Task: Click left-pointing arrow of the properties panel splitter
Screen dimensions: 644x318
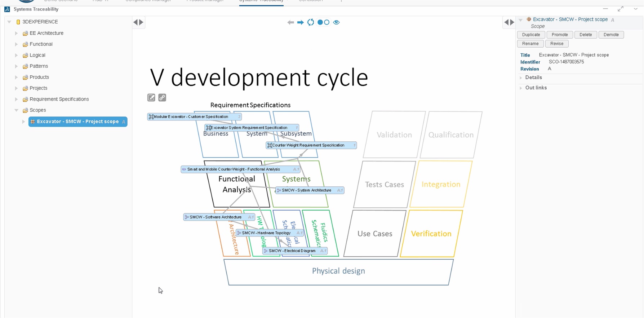Action: [506, 22]
